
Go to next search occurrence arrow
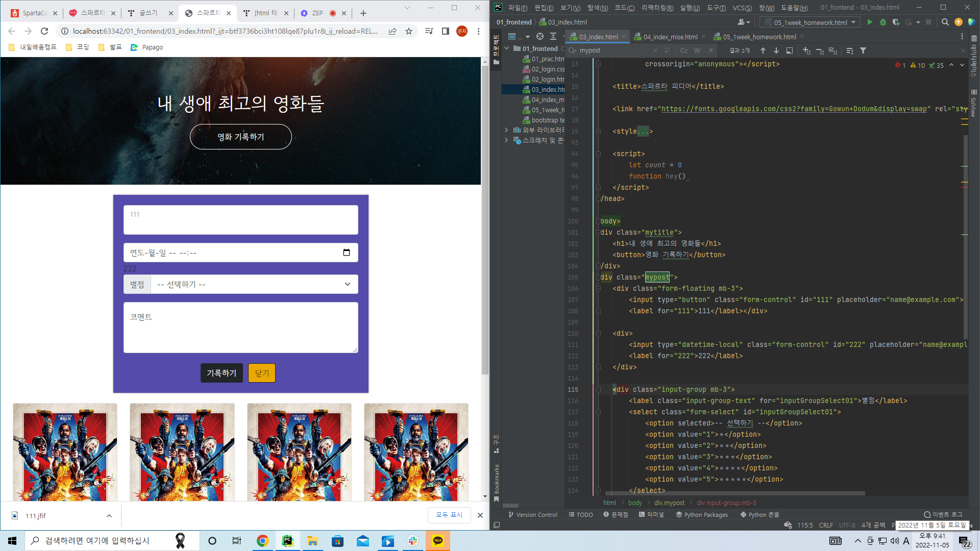[x=776, y=51]
